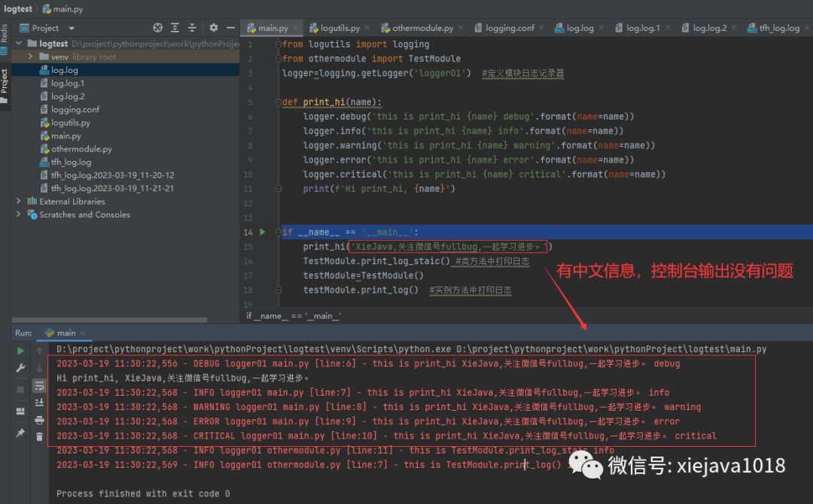
Task: Toggle code fold at line 14 if block
Action: point(278,232)
